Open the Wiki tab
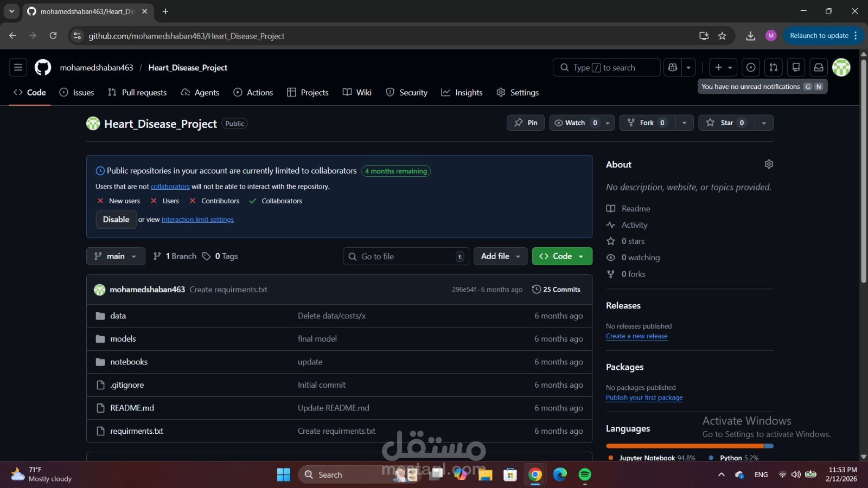 [357, 93]
